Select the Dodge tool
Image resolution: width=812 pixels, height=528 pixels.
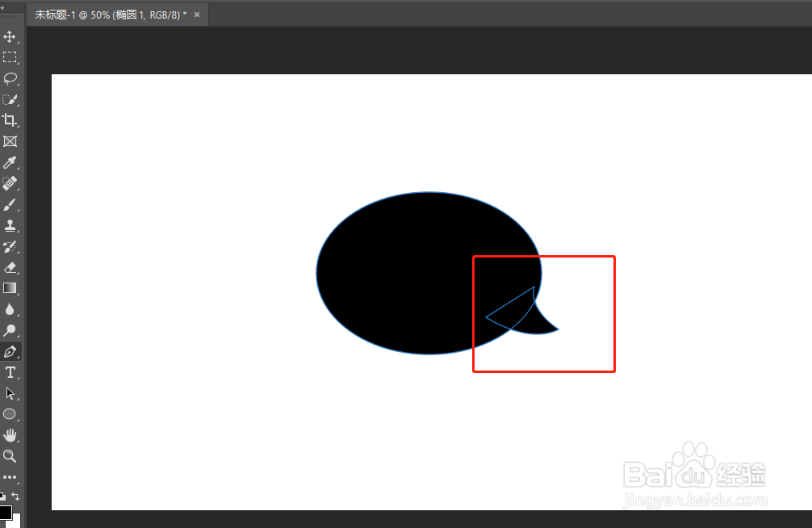[x=10, y=330]
